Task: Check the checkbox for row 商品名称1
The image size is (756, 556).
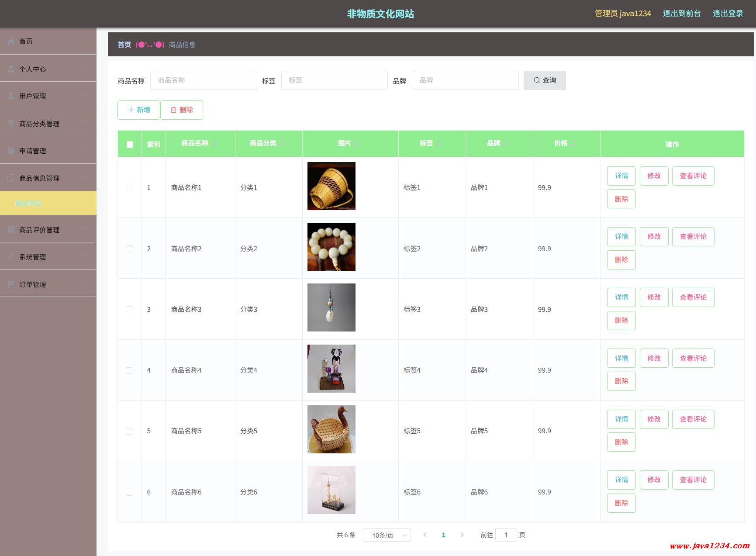Action: pos(129,188)
